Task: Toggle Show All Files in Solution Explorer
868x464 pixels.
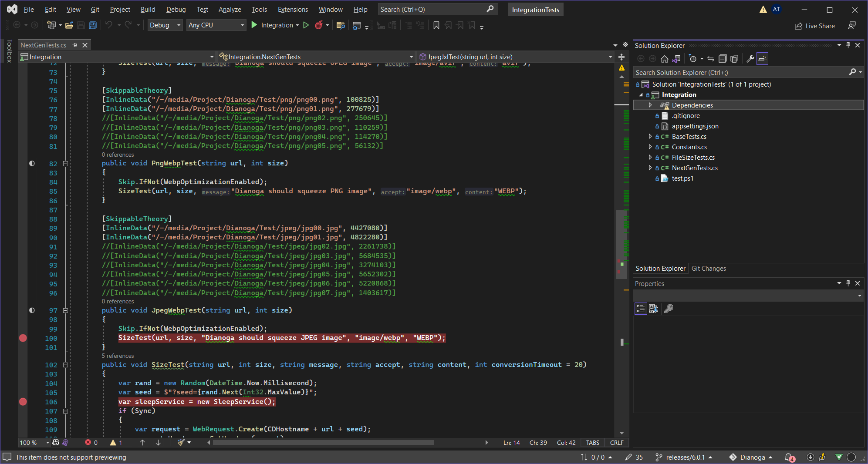Action: click(x=734, y=59)
